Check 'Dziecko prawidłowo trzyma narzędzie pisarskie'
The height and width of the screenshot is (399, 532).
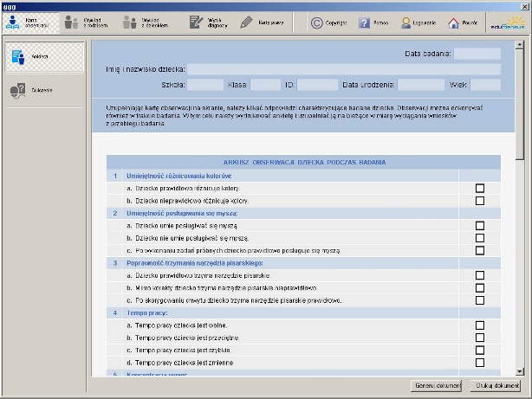(480, 275)
